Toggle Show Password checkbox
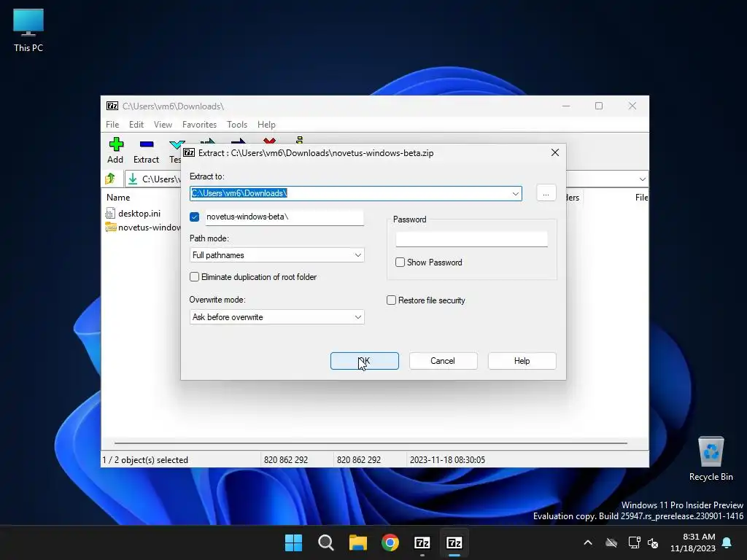 (x=400, y=262)
